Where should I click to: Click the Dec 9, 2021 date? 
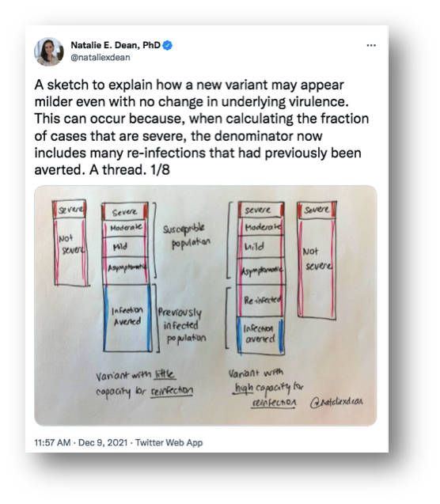tap(103, 442)
